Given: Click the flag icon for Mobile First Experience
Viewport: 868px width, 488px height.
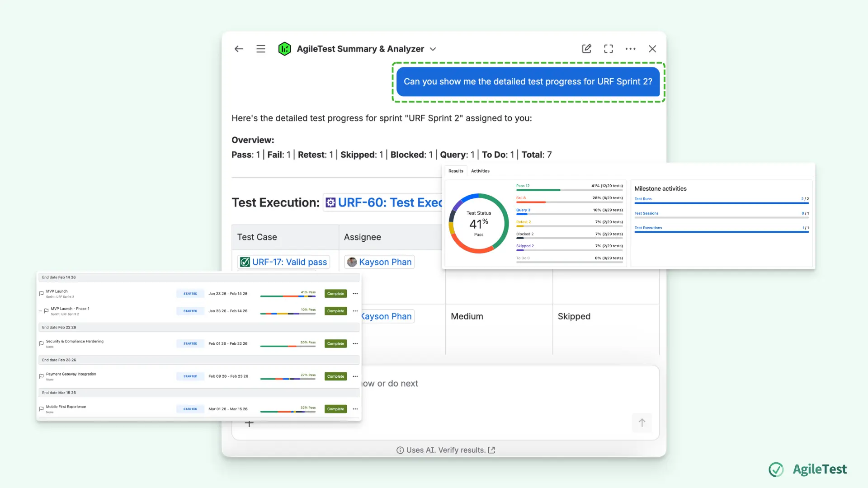Looking at the screenshot, I should point(41,409).
